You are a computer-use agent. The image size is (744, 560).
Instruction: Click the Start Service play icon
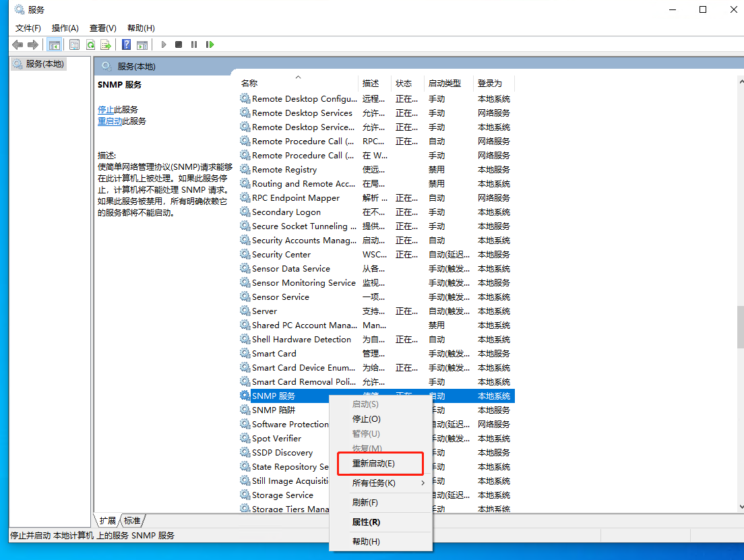pyautogui.click(x=164, y=44)
